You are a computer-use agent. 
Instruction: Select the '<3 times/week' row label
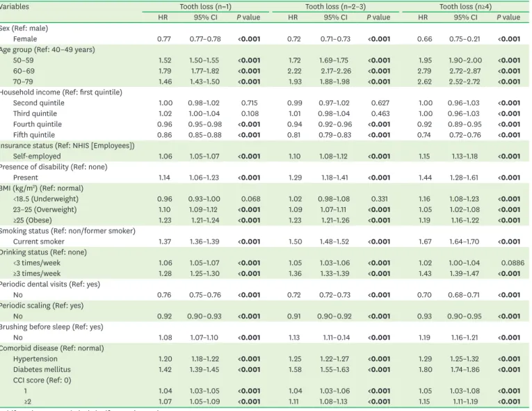point(37,263)
